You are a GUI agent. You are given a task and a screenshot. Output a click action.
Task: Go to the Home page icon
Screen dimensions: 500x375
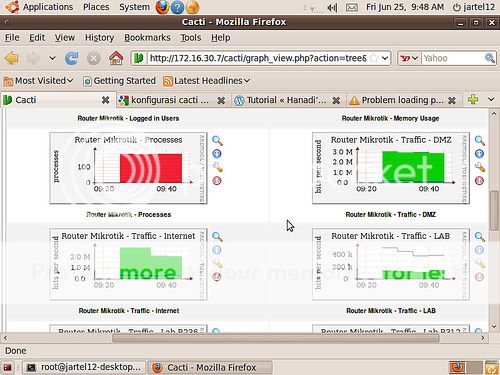[x=116, y=58]
